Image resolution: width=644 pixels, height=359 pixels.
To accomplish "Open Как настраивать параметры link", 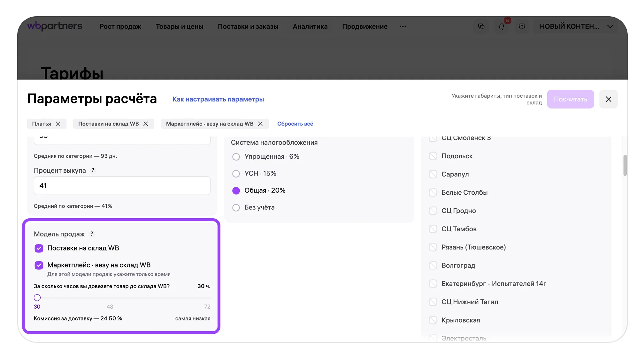I will pyautogui.click(x=218, y=99).
